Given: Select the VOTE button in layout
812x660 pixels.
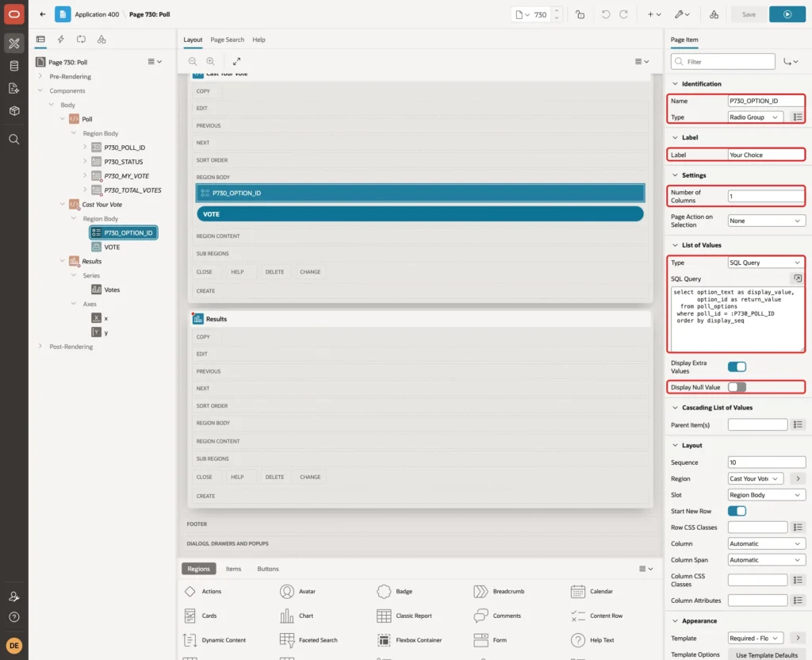Looking at the screenshot, I should pyautogui.click(x=420, y=214).
